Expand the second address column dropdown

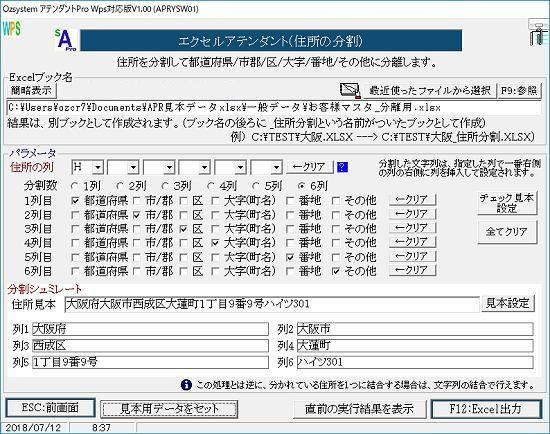133,167
